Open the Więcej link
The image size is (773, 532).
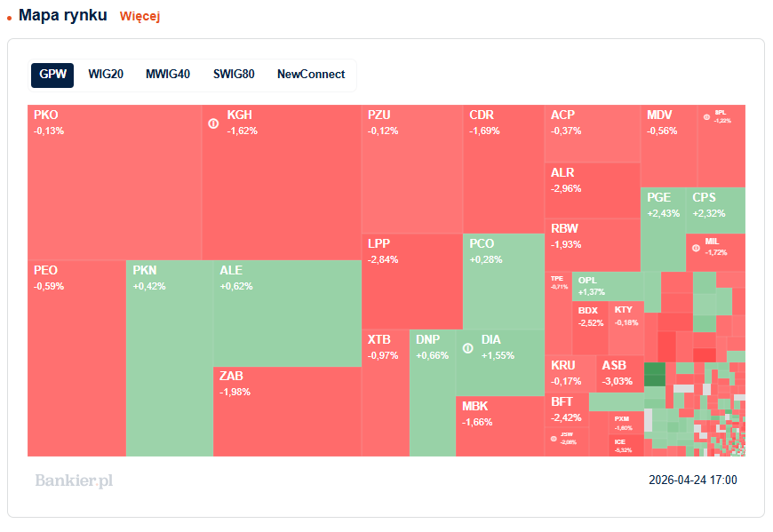(140, 16)
